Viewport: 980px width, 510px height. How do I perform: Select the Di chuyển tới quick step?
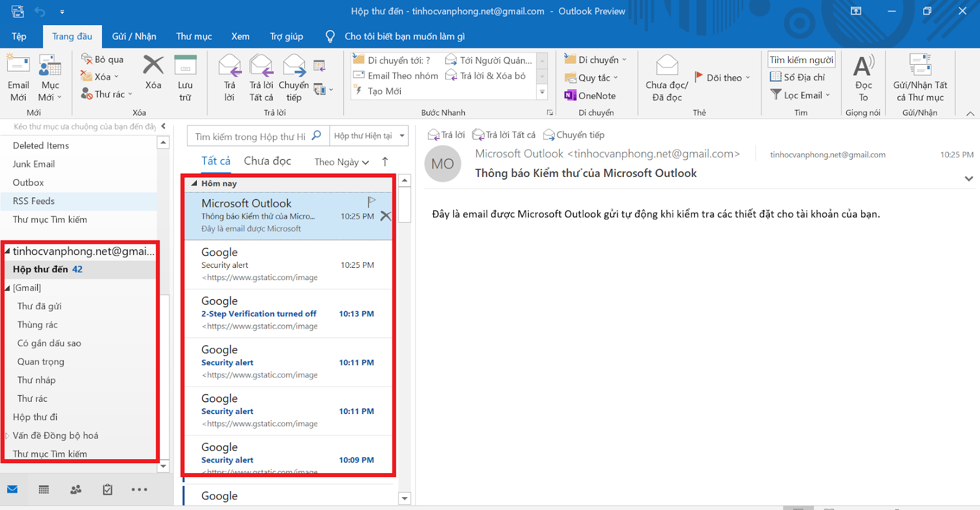(x=392, y=60)
